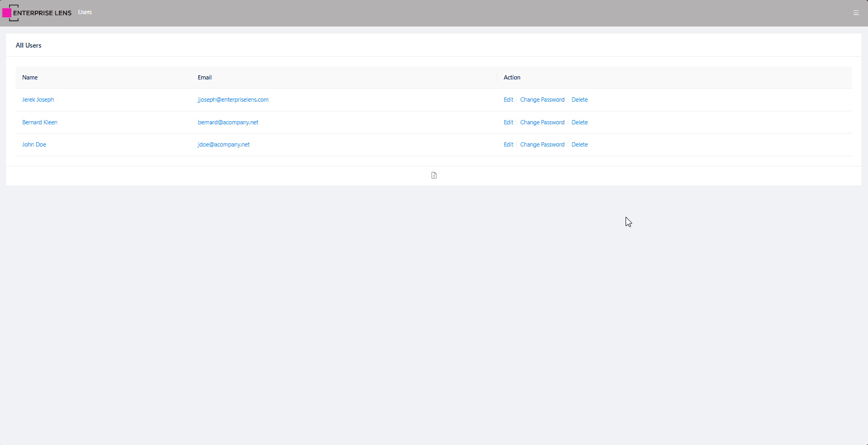
Task: Edit the Bernard Kleen user
Action: [508, 123]
